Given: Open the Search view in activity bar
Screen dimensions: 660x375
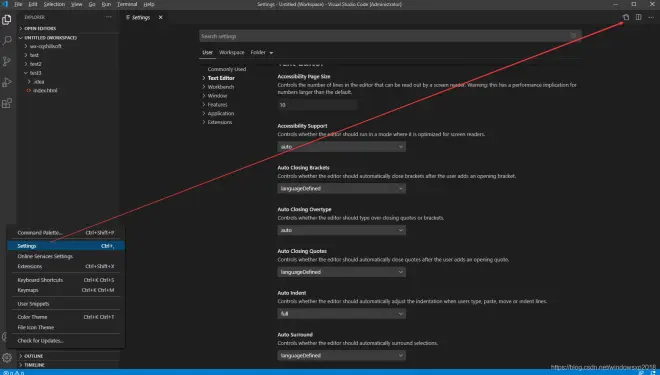Looking at the screenshot, I should tap(7, 40).
